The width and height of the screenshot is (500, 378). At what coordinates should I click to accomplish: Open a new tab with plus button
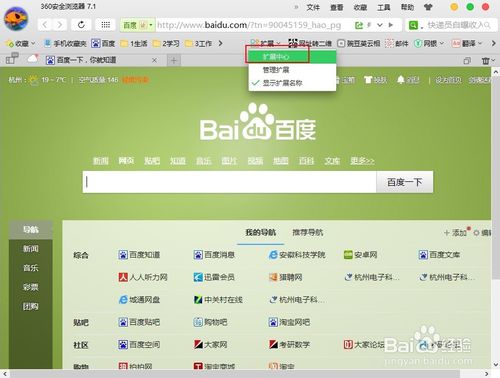174,60
